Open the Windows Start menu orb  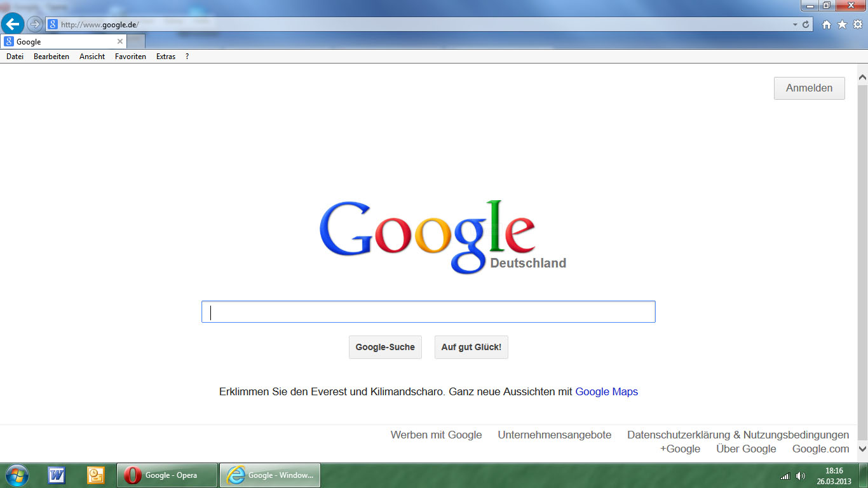tap(17, 475)
